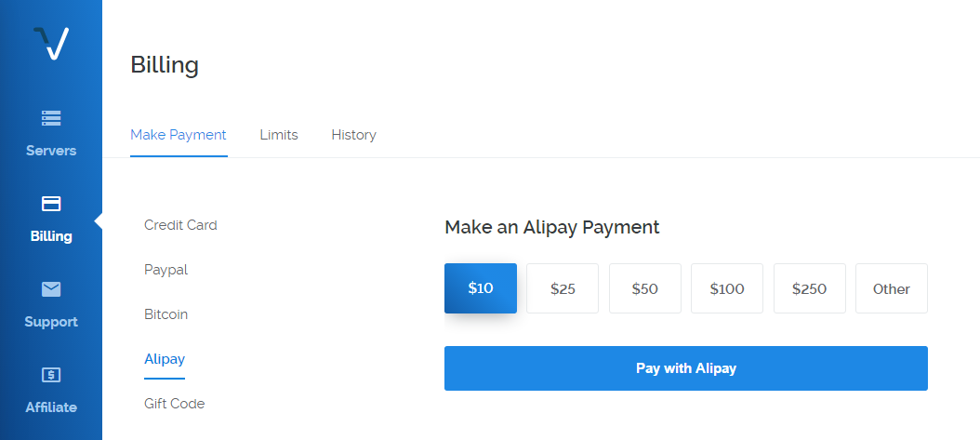The width and height of the screenshot is (980, 440).
Task: Select the $10 amount option
Action: 481,288
